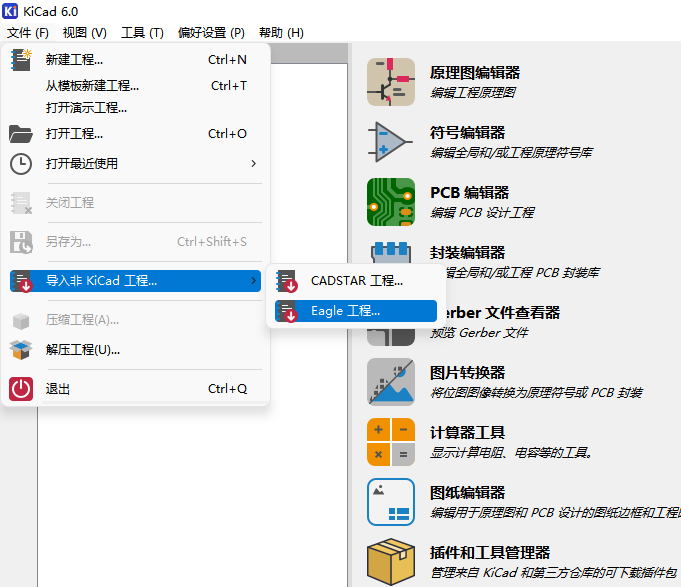Viewport: 681px width, 587px height.
Task: Choose 打开工程... menu entry
Action: point(136,133)
